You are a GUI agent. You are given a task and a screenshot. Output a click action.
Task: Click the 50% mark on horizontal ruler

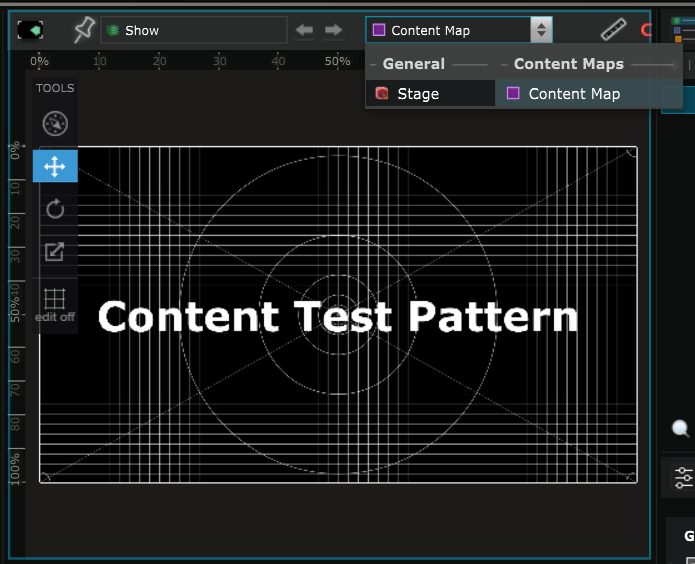(338, 61)
